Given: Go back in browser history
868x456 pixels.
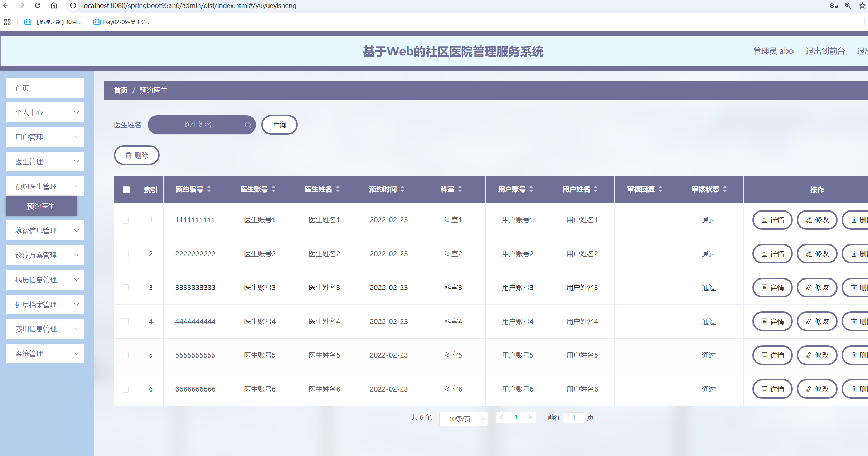Looking at the screenshot, I should [6, 5].
